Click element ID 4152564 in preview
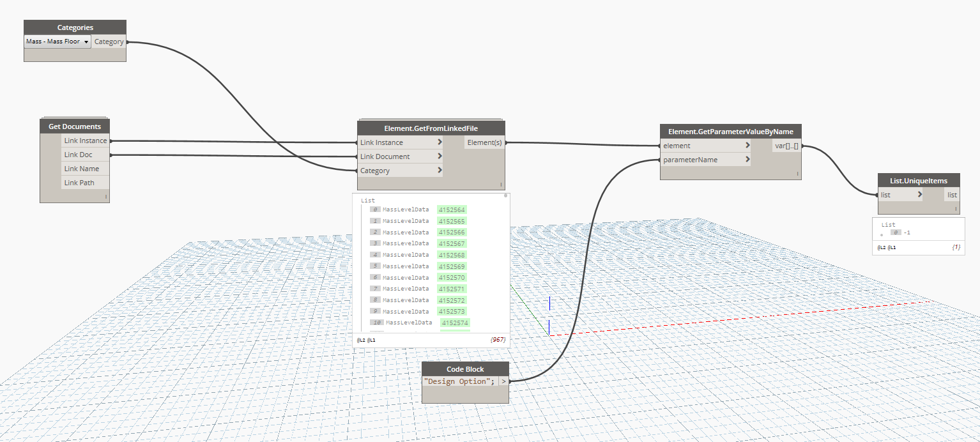This screenshot has height=442, width=980. (x=452, y=210)
